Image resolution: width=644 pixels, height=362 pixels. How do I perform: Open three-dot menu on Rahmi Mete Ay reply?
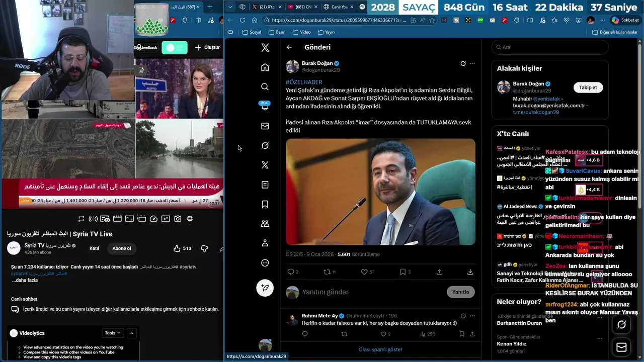[472, 316]
